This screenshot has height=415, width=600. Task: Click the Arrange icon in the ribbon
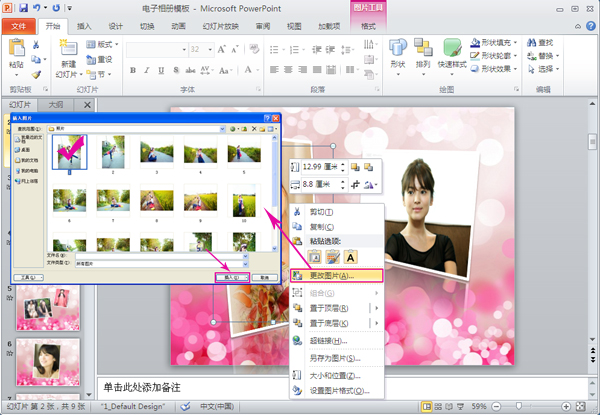pyautogui.click(x=423, y=50)
